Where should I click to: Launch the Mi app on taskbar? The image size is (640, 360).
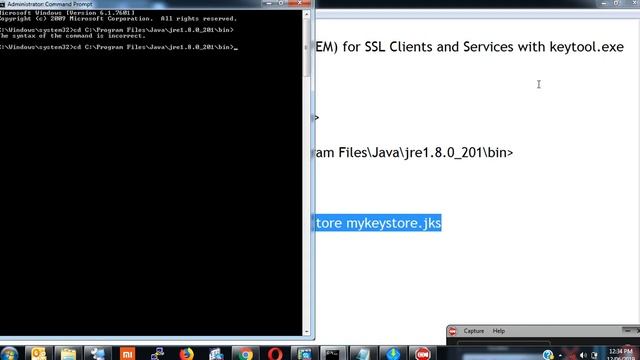[x=127, y=353]
